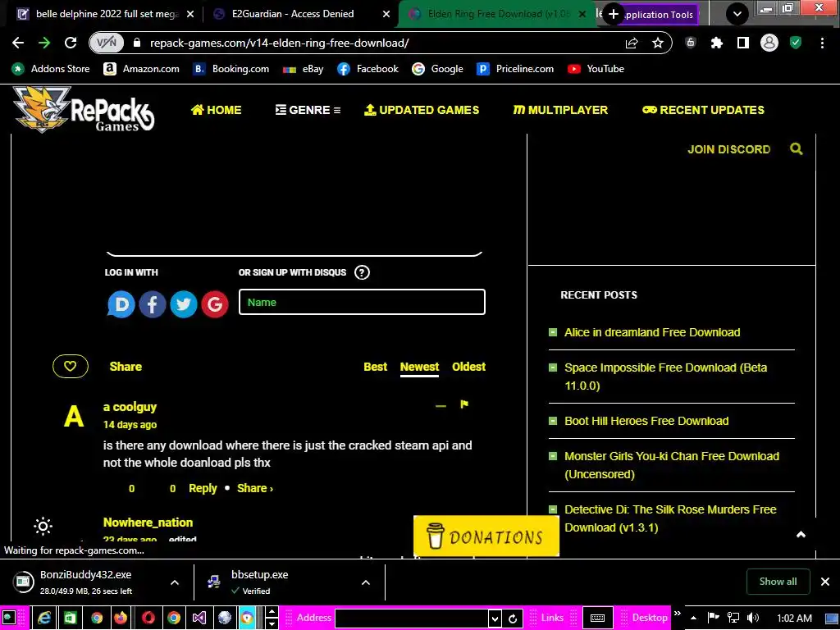Click the green forward arrow button
Image resolution: width=840 pixels, height=630 pixels.
(x=44, y=43)
